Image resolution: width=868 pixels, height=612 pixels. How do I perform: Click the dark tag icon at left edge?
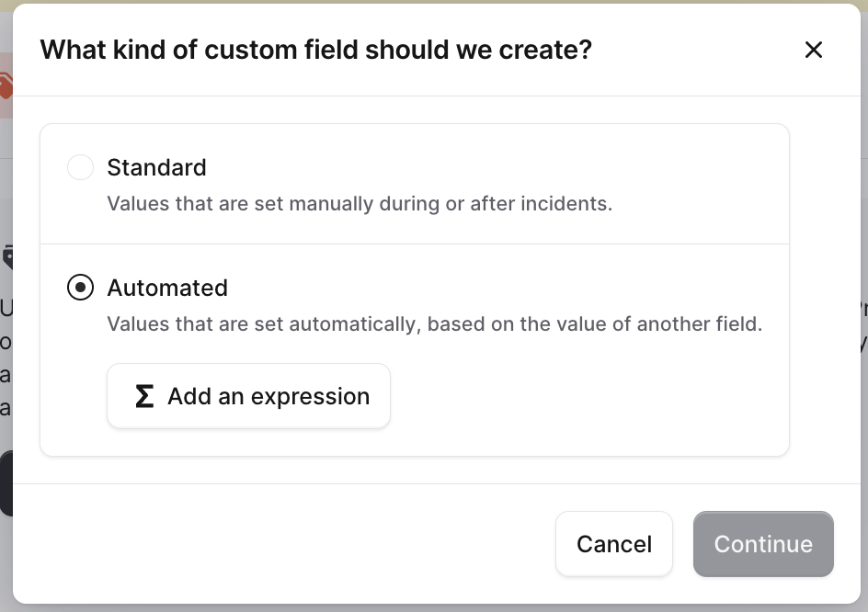pyautogui.click(x=6, y=256)
